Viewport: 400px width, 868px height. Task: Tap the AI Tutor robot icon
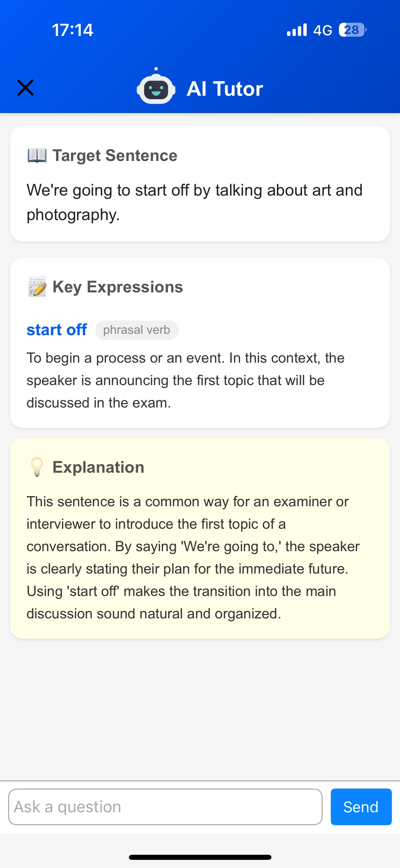(x=156, y=87)
